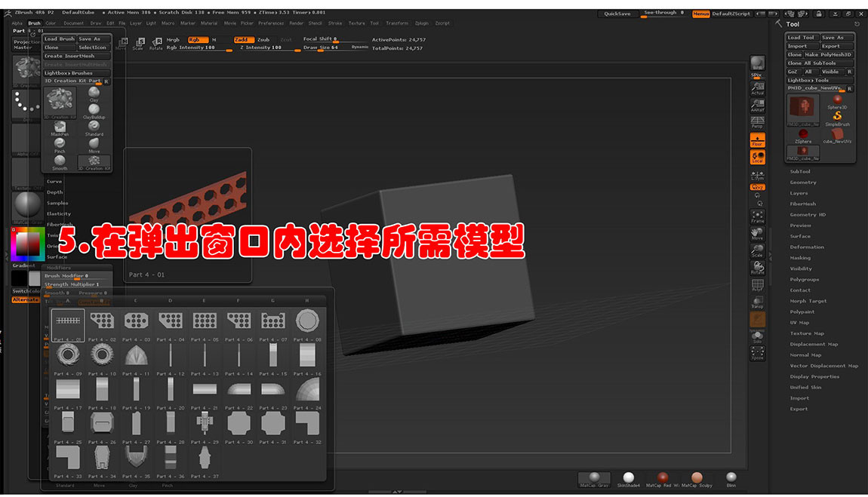Click Create InsertMesh button
Image resolution: width=868 pixels, height=497 pixels.
77,56
